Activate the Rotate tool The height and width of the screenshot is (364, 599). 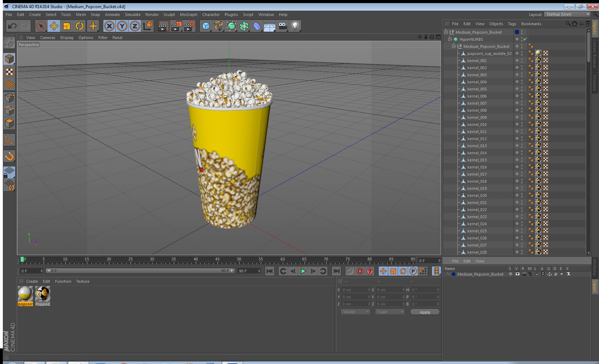(79, 26)
